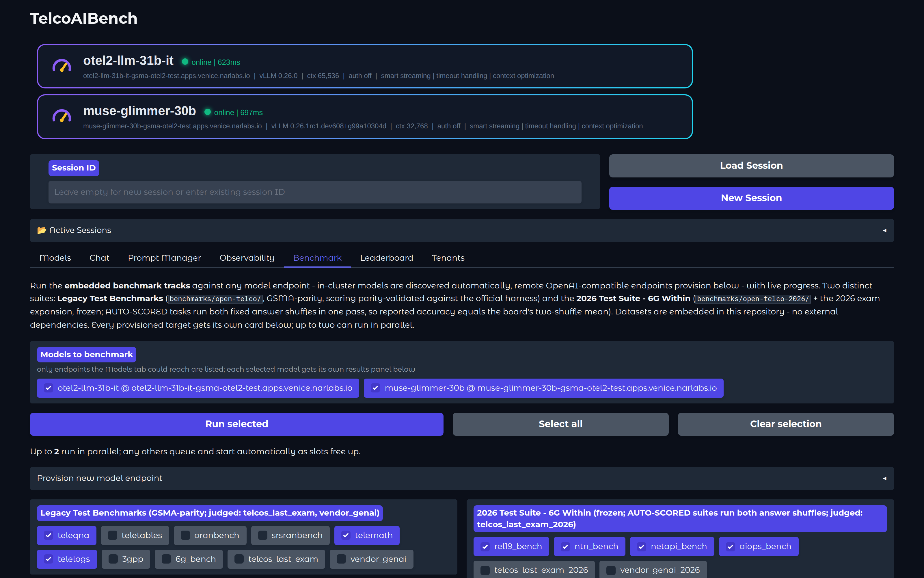Select the Benchmark tab
The width and height of the screenshot is (924, 578).
[317, 258]
